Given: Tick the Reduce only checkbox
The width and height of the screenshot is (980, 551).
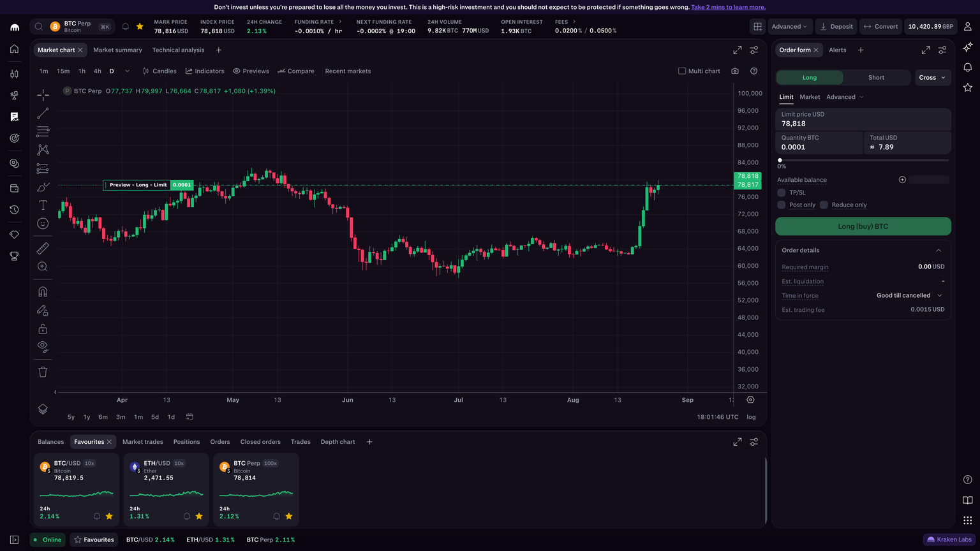Looking at the screenshot, I should (824, 205).
